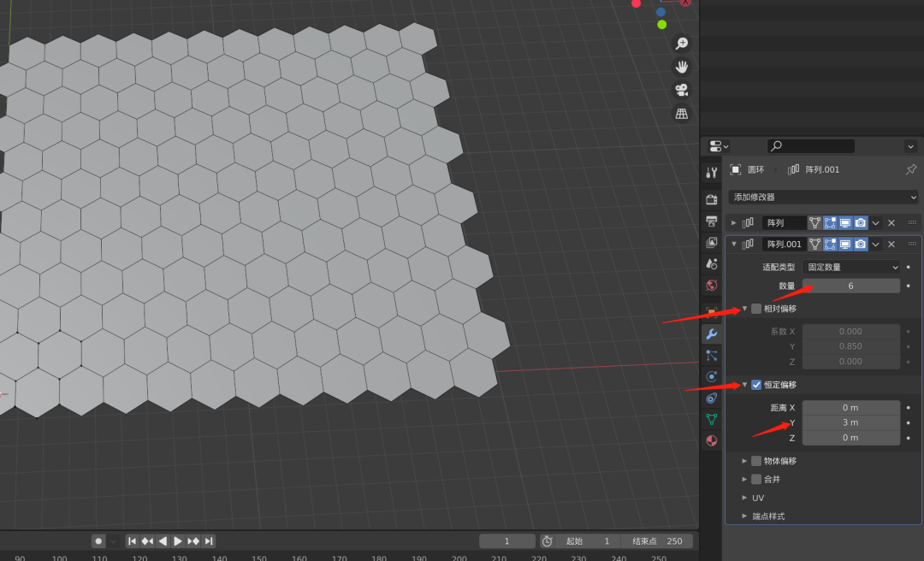The width and height of the screenshot is (924, 561).
Task: Grab the 阵列.001 modifier drag handle
Action: (912, 244)
